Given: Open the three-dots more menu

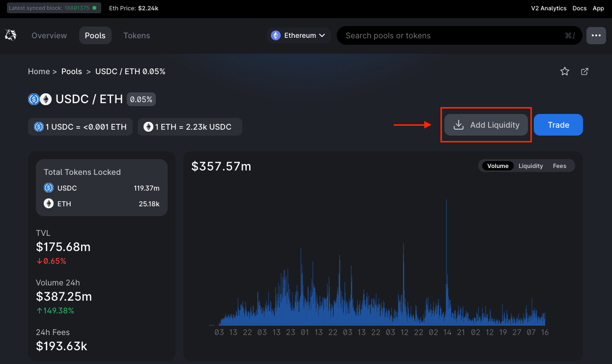Looking at the screenshot, I should coord(596,35).
